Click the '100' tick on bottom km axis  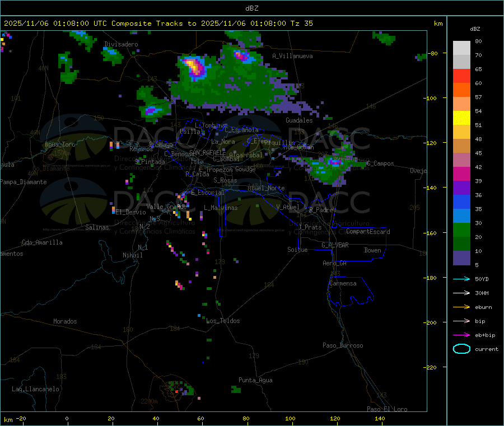tap(290, 418)
